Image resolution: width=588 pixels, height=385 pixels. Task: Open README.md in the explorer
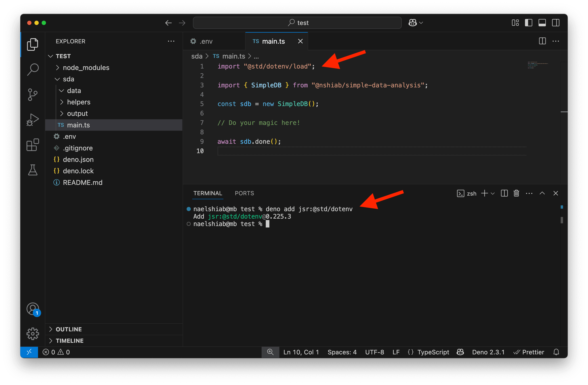(114, 182)
